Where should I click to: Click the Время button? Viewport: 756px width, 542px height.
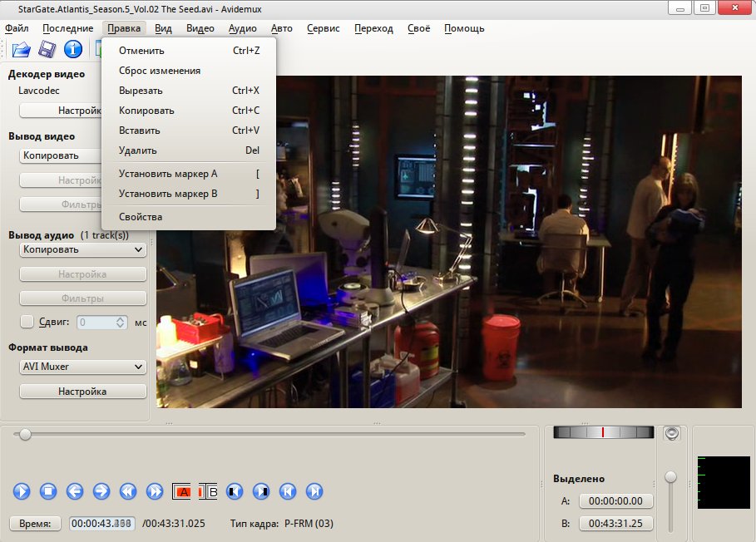tap(36, 524)
